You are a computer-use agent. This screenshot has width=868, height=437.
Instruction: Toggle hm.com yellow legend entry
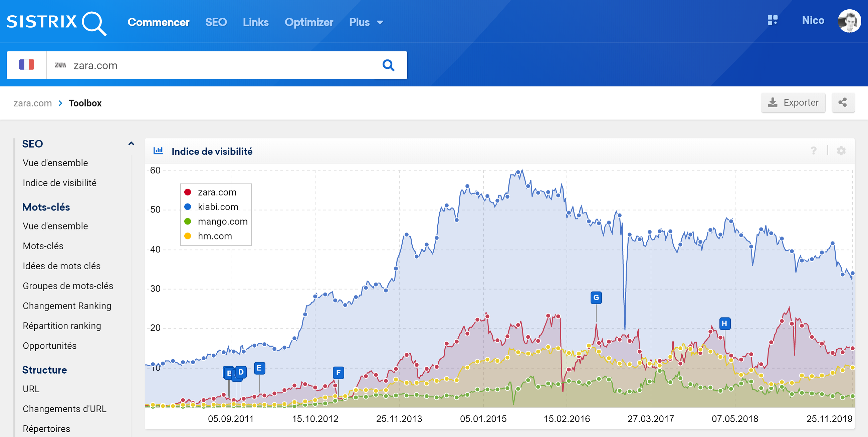(208, 236)
